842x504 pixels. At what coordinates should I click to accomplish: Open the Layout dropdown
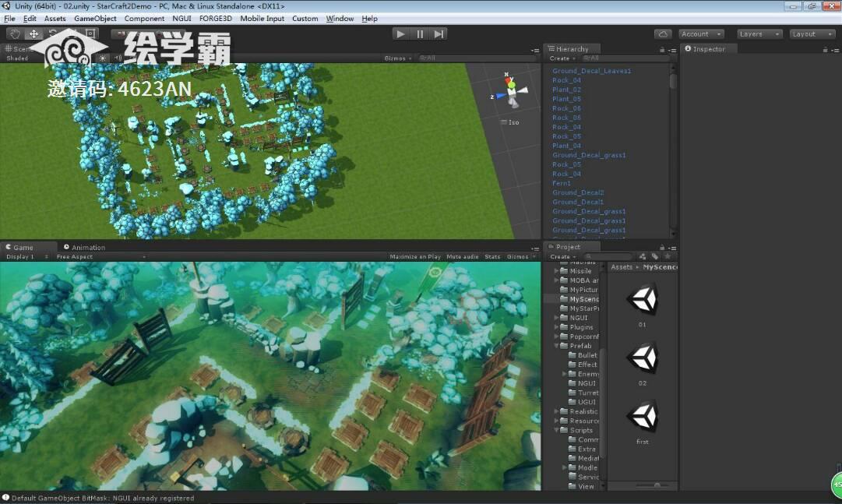812,33
